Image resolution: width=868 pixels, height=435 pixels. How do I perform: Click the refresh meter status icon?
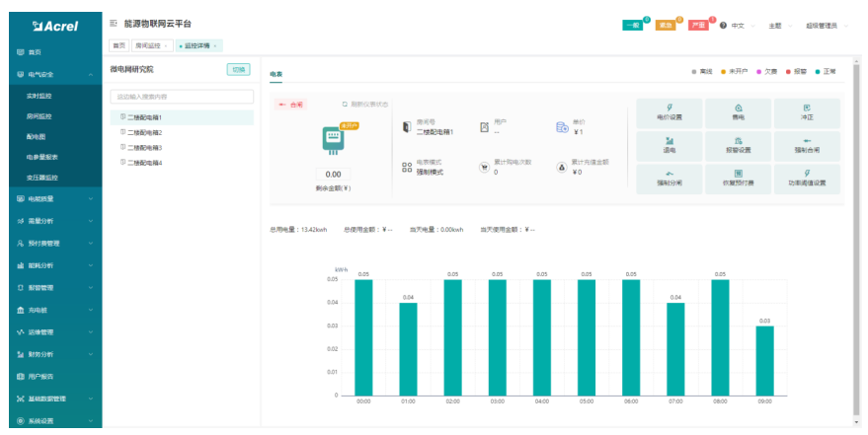(x=346, y=104)
